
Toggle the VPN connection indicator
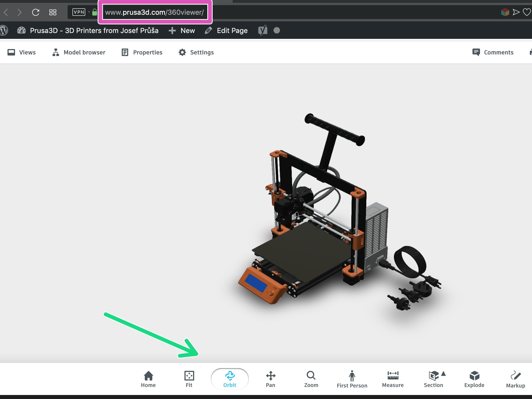point(79,12)
